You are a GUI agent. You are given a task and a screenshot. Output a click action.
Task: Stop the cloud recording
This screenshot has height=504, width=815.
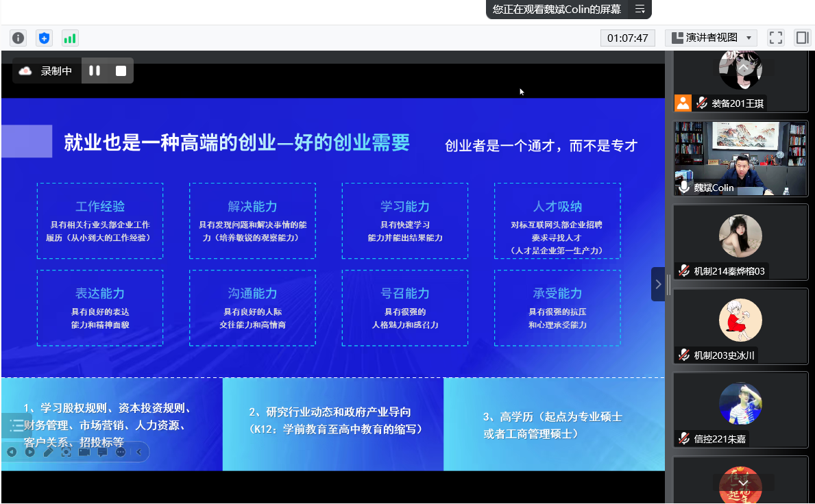pos(121,71)
